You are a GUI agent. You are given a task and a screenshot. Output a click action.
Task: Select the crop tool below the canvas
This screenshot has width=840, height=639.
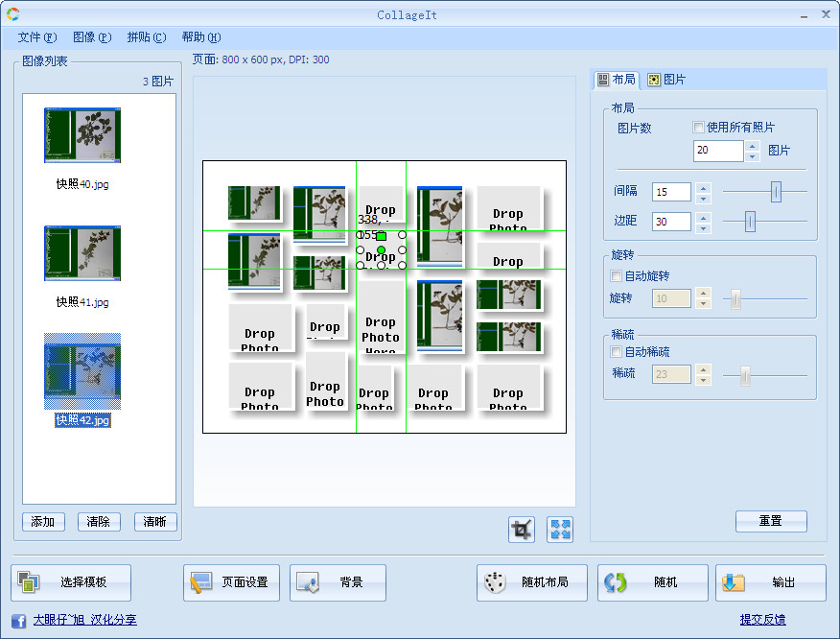click(x=521, y=529)
